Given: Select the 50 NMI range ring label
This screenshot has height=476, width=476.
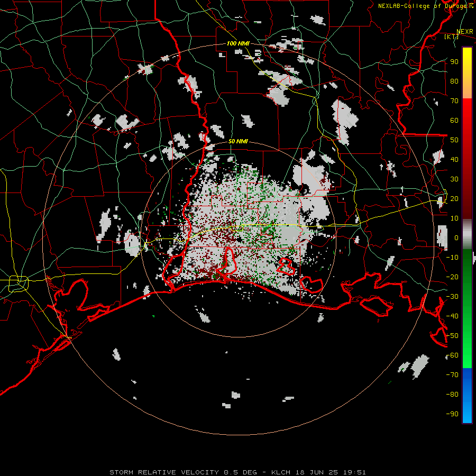Looking at the screenshot, I should 238,141.
